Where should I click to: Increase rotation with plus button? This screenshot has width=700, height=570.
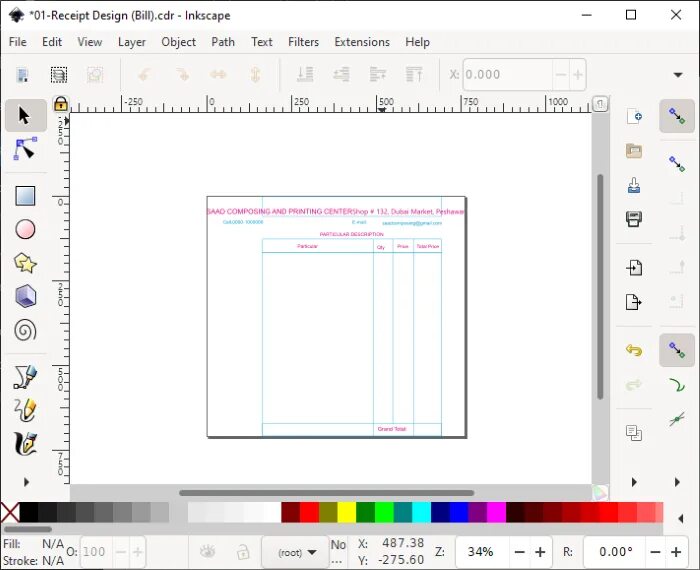tap(676, 552)
